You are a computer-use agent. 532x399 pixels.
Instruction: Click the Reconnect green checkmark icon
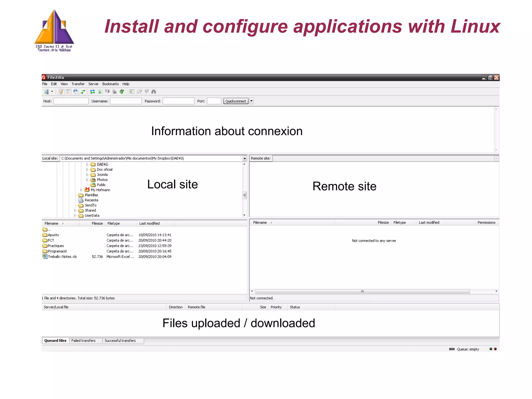(122, 91)
